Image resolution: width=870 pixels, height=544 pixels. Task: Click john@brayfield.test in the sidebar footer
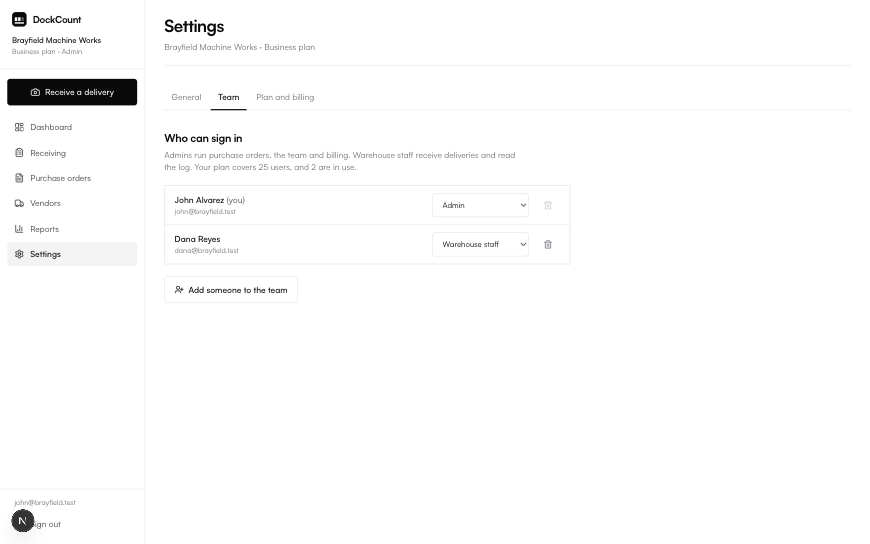point(45,502)
